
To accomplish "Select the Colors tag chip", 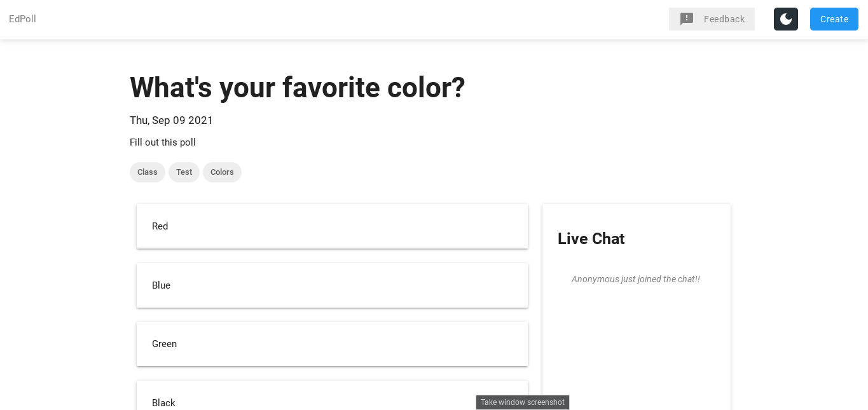I will click(x=222, y=172).
